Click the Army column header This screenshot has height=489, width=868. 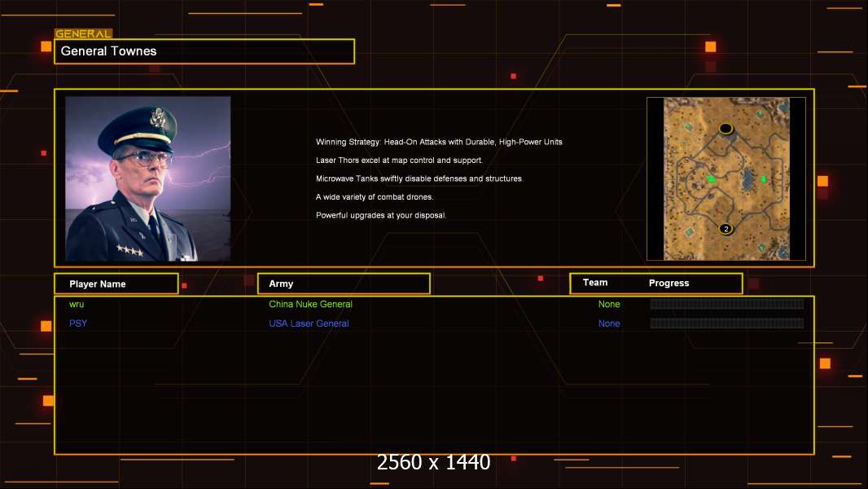click(x=343, y=284)
